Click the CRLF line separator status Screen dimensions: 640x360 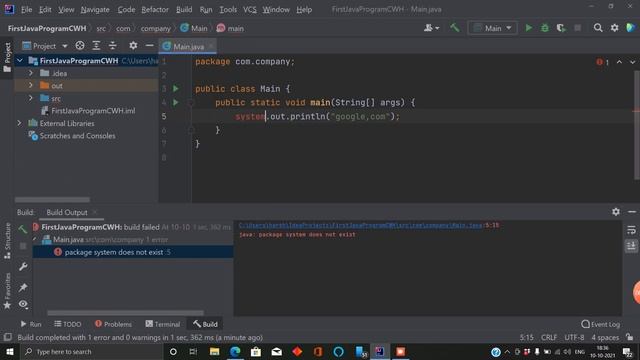pyautogui.click(x=549, y=338)
